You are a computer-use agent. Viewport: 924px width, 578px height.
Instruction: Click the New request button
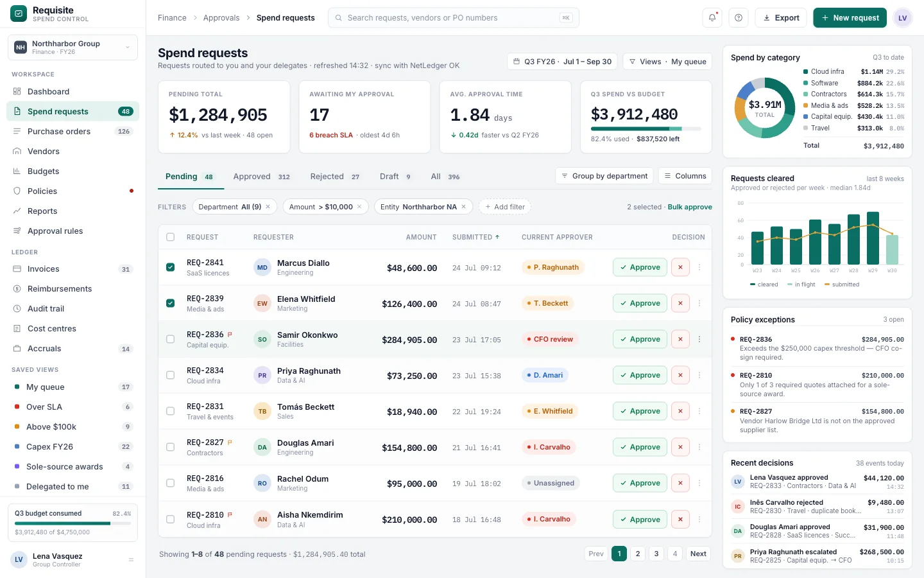click(850, 18)
